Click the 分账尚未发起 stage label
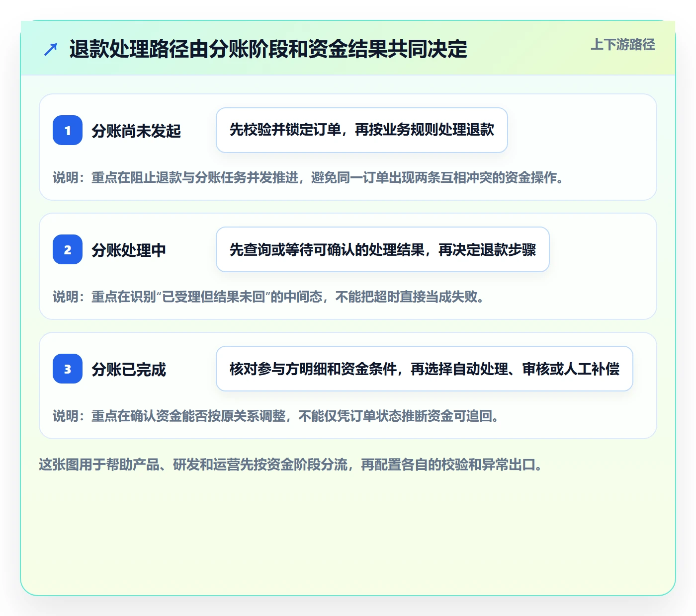Screen dimensions: 696x616 click(x=136, y=131)
